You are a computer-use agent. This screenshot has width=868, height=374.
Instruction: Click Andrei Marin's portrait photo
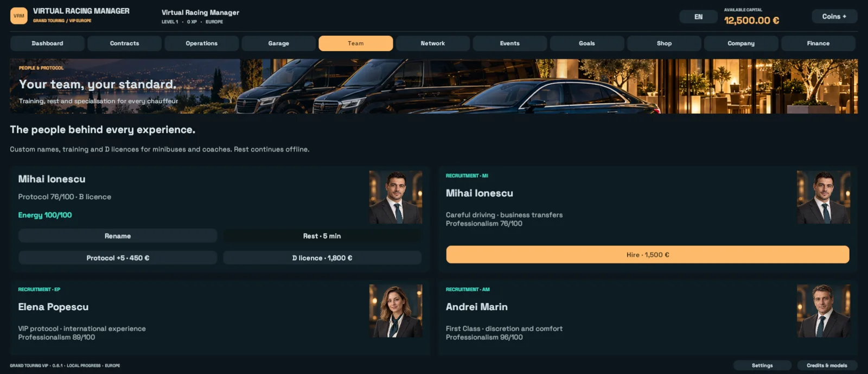(824, 311)
